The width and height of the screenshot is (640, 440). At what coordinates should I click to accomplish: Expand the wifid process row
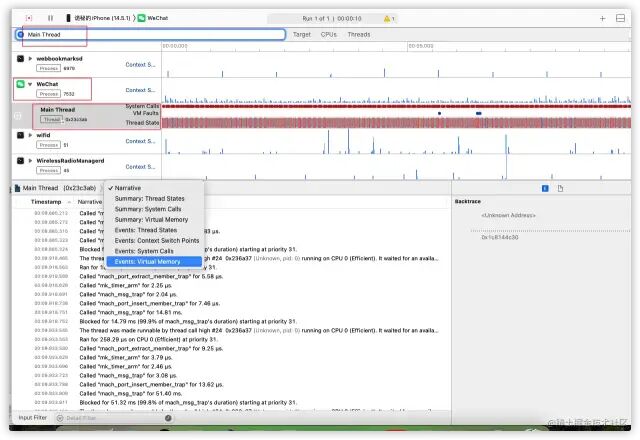click(x=30, y=135)
